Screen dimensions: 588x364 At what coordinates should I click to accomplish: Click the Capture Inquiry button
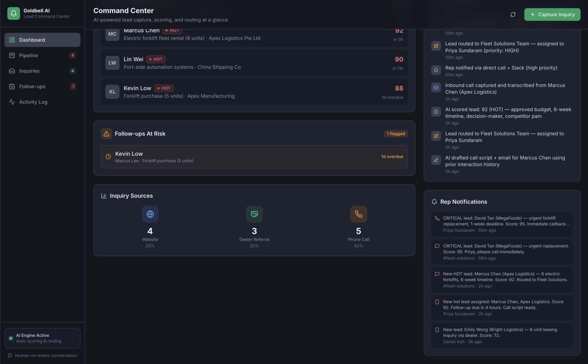coord(552,14)
